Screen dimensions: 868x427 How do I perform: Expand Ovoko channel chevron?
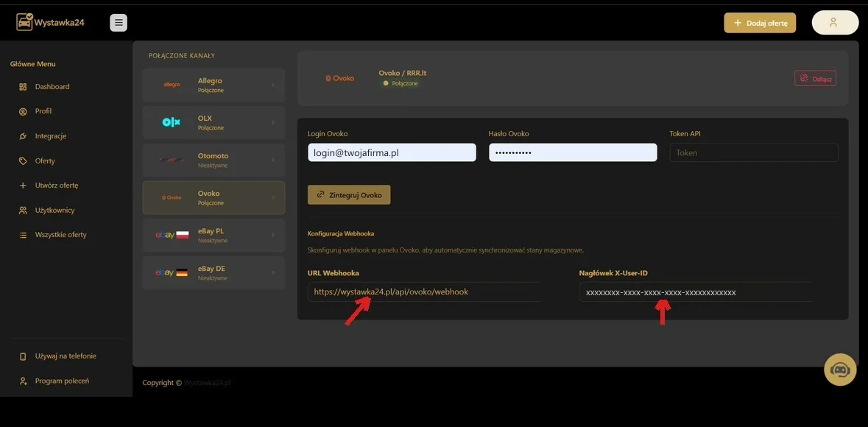coord(273,198)
